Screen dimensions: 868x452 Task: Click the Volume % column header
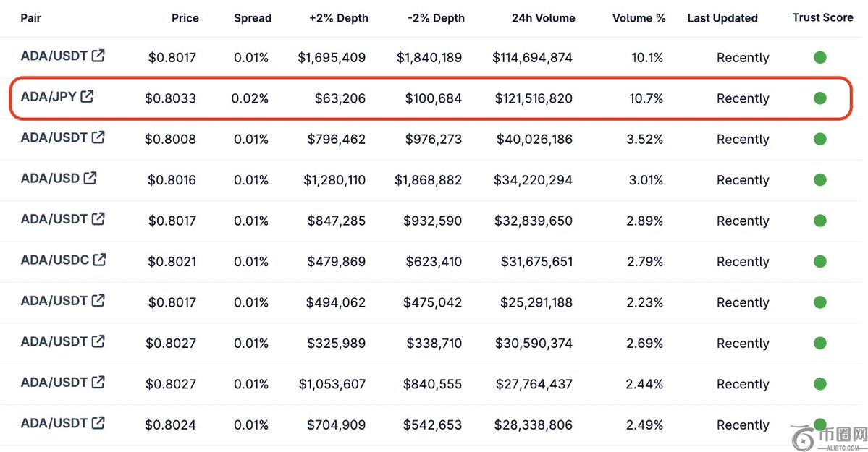(639, 18)
